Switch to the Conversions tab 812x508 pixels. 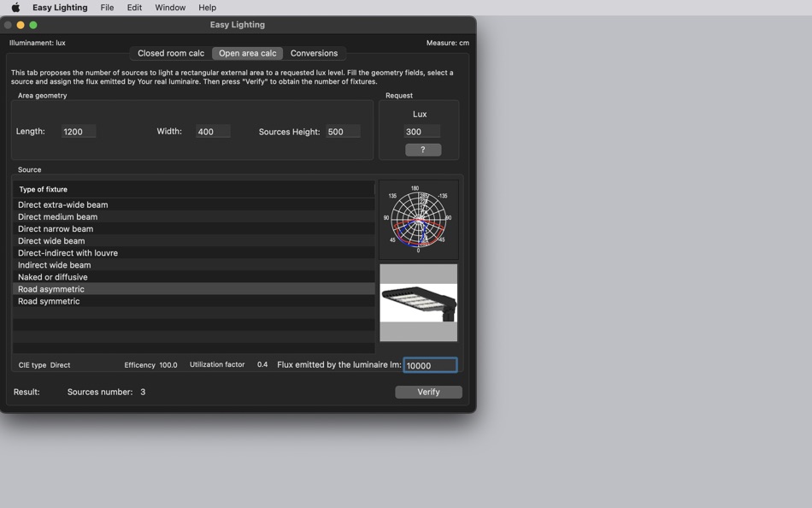click(314, 53)
